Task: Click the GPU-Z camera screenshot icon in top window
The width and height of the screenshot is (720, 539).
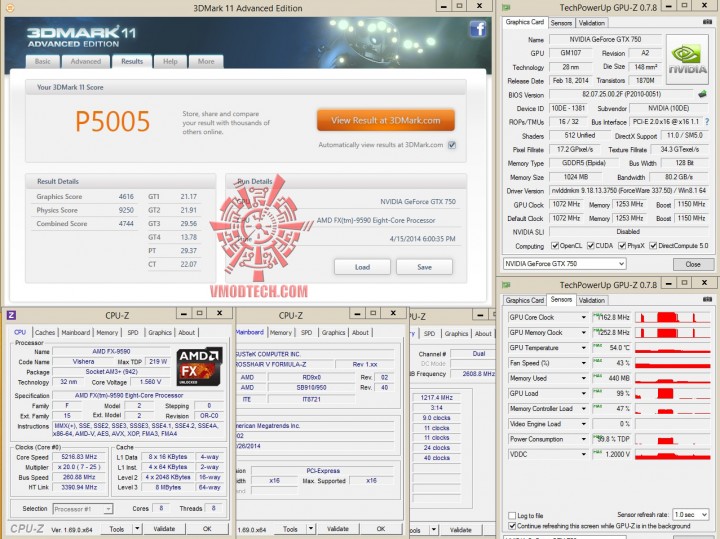Action: (707, 22)
